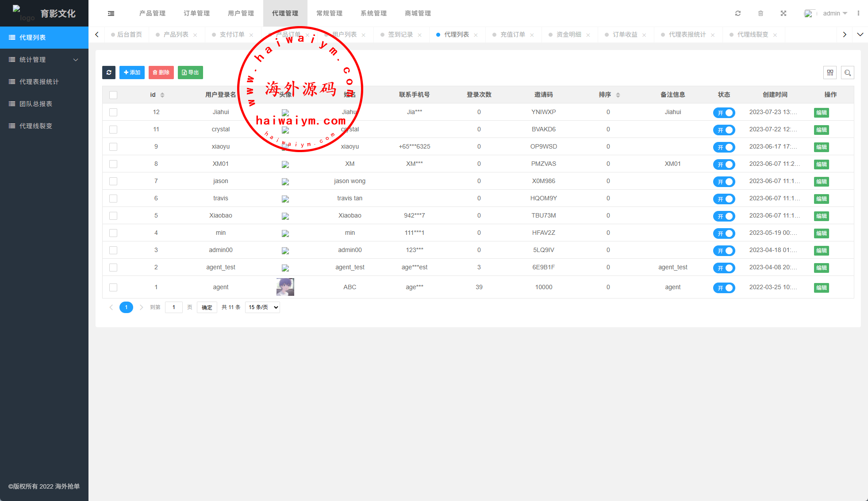Open the table search magnifier icon
The width and height of the screenshot is (868, 501).
(x=848, y=73)
